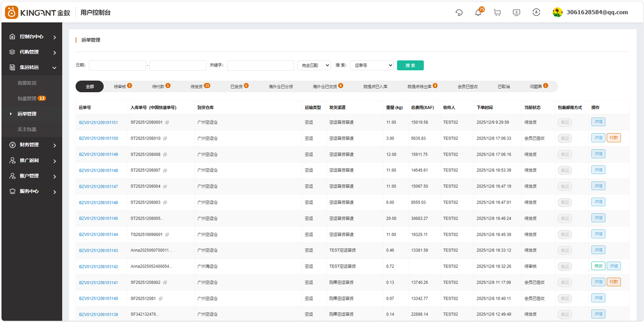
Task: Click the KINGANT logo icon
Action: pyautogui.click(x=12, y=12)
